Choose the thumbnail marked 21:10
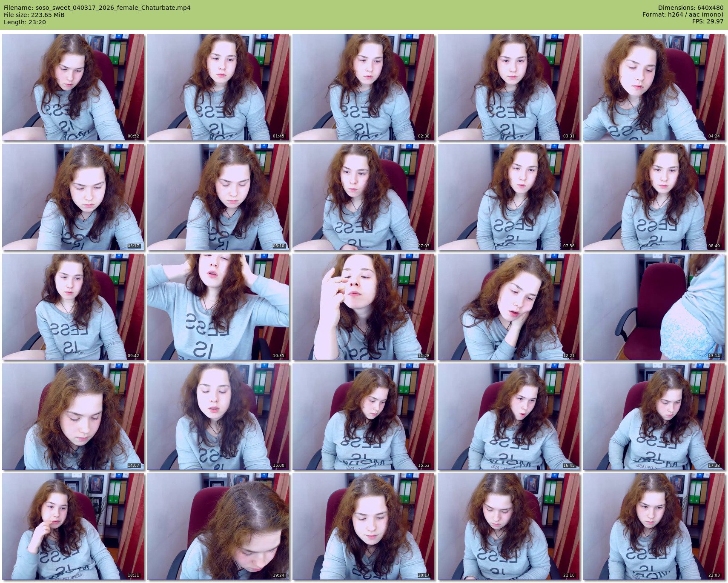Viewport: 728px width, 583px height. 509,526
